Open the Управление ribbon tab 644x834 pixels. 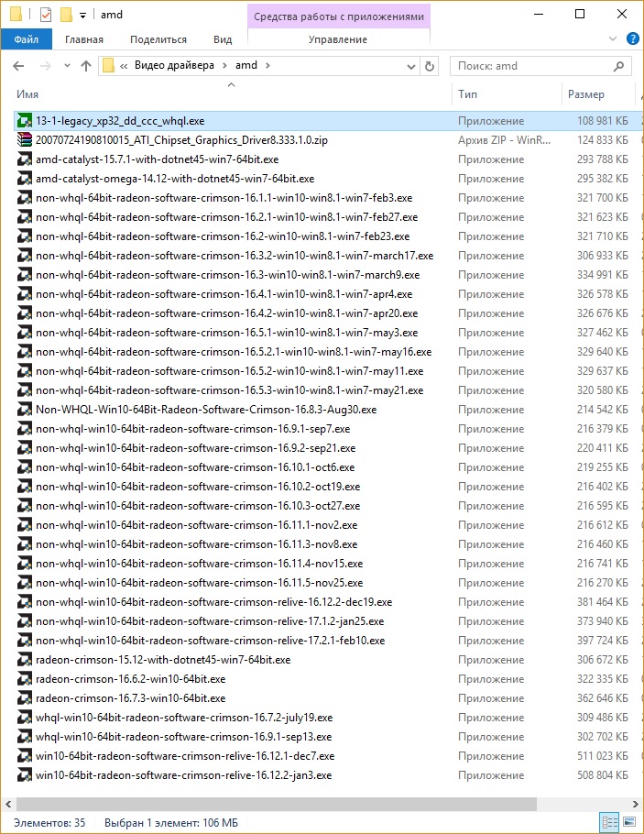[x=338, y=39]
